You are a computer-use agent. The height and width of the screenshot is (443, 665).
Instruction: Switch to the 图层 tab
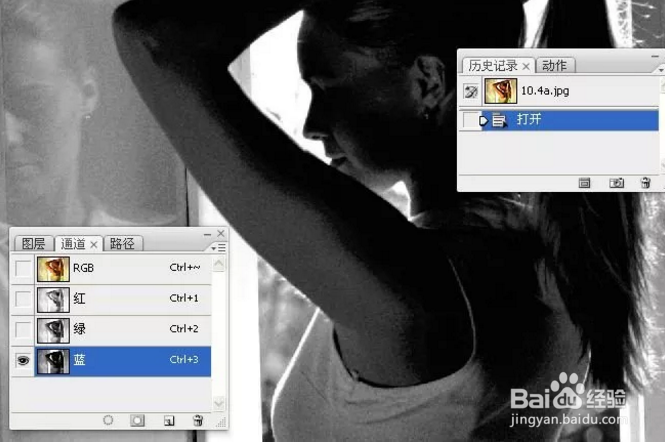pyautogui.click(x=33, y=243)
